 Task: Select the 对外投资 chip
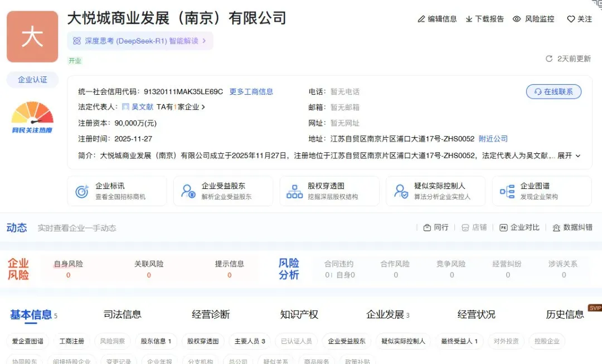pos(506,341)
